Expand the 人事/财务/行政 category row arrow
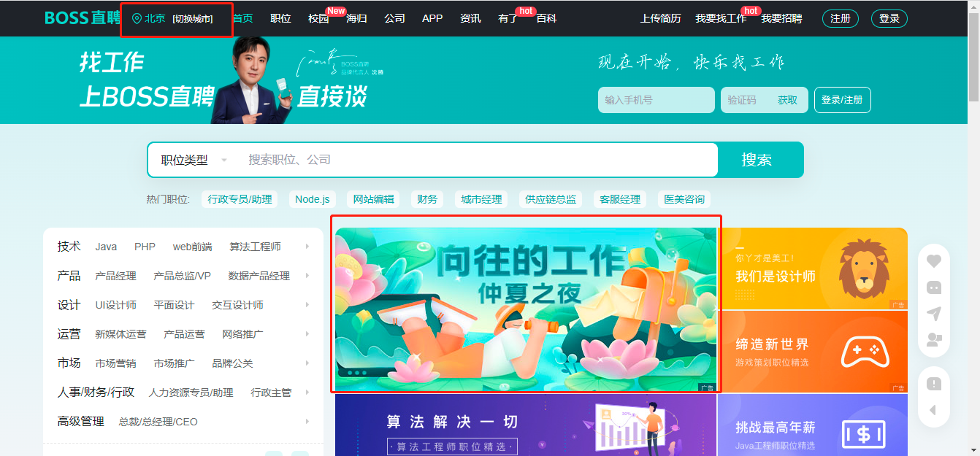980x456 pixels. click(x=307, y=393)
